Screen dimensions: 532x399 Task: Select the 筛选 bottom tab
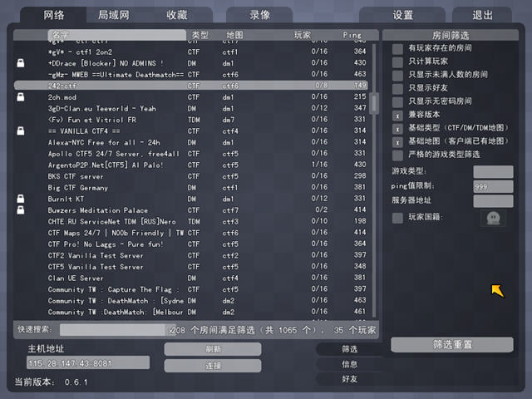pyautogui.click(x=349, y=349)
